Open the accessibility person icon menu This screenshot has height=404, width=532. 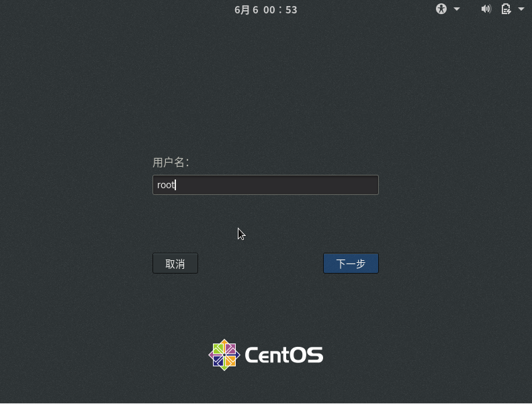441,9
